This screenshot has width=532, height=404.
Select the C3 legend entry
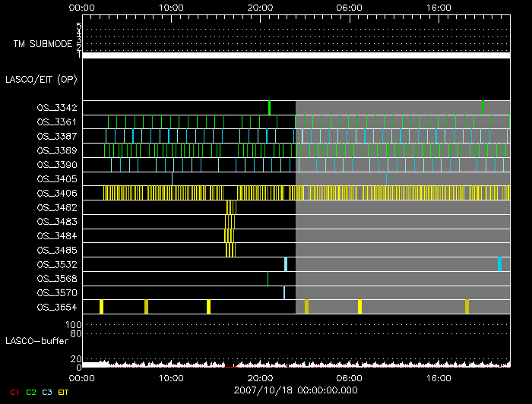coord(48,392)
